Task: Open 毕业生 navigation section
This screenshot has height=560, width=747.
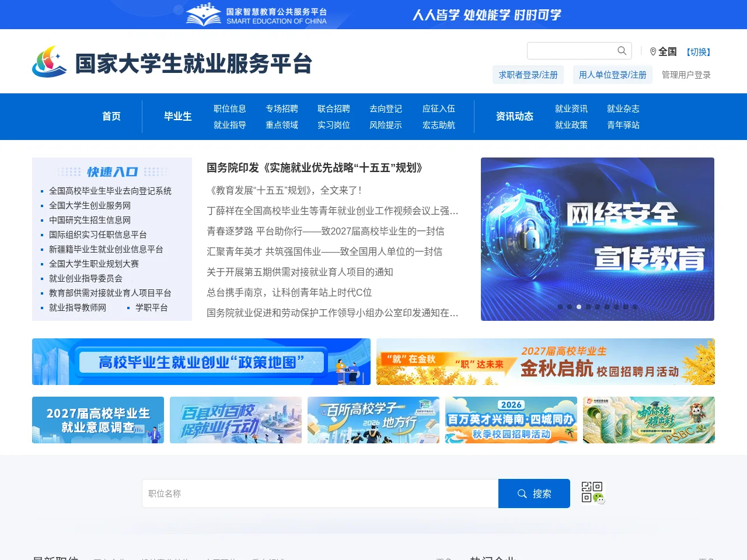Action: (x=178, y=116)
